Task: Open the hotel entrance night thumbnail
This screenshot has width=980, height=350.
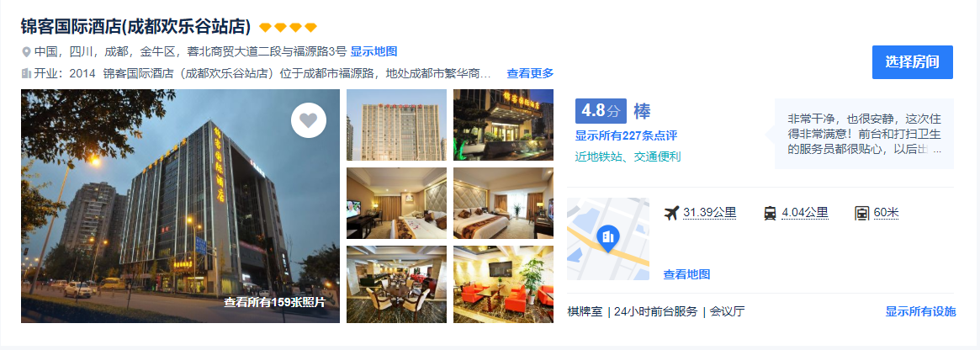Action: [503, 125]
